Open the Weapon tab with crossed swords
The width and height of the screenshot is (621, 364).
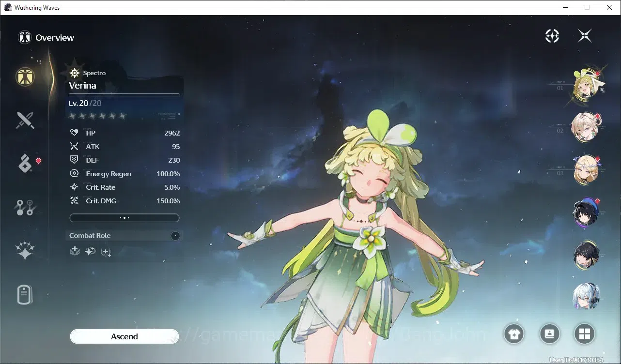[25, 120]
